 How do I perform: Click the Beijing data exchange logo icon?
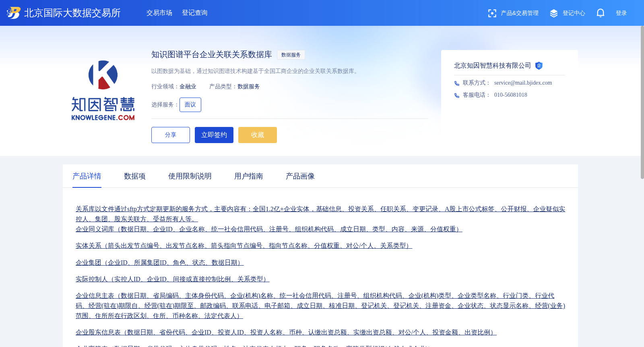click(13, 13)
